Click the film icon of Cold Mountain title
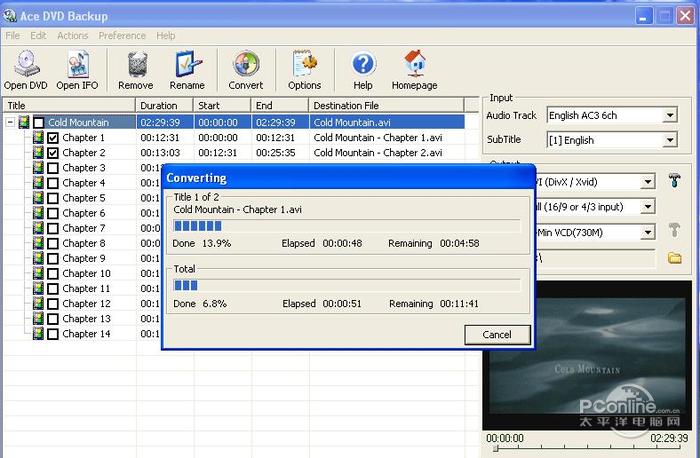 (x=24, y=122)
